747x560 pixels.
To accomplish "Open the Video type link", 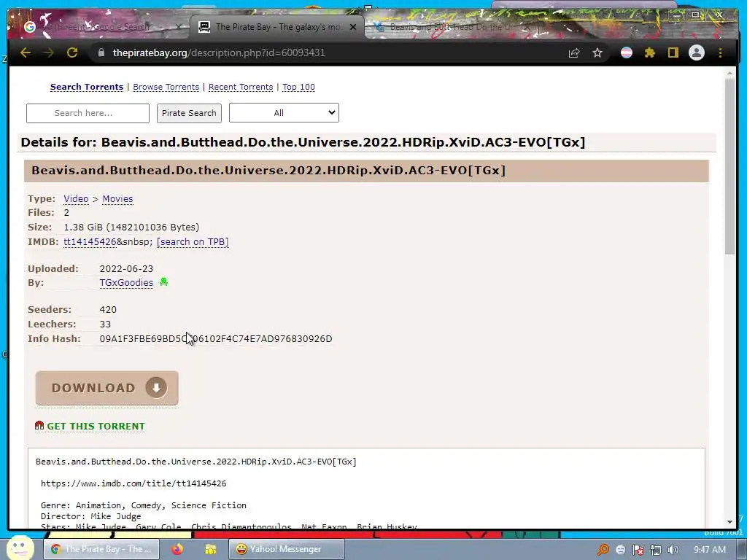I will click(x=76, y=198).
